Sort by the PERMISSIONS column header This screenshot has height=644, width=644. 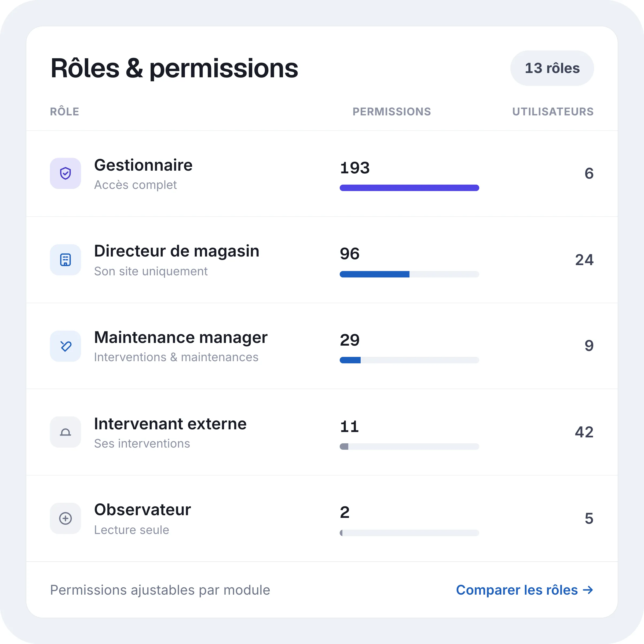click(x=392, y=111)
